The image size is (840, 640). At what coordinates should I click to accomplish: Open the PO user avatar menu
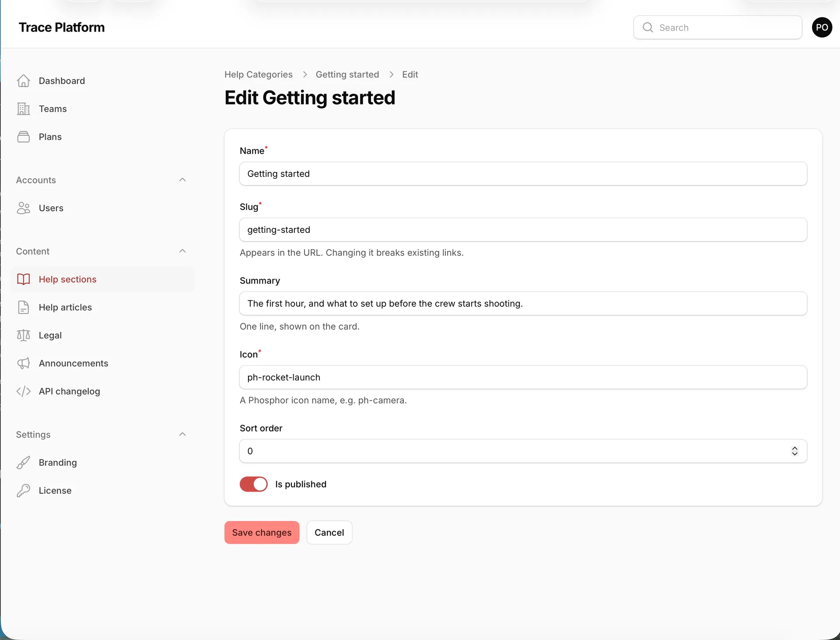click(x=822, y=28)
